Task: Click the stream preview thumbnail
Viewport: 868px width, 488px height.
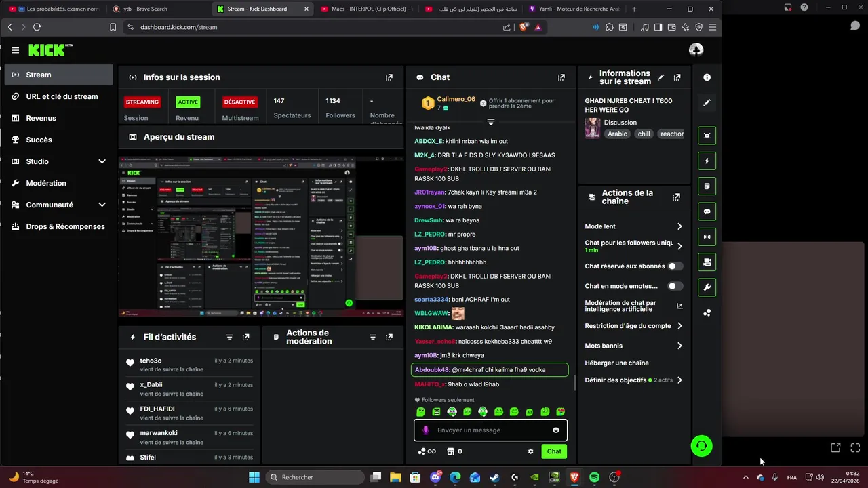Action: tap(261, 237)
